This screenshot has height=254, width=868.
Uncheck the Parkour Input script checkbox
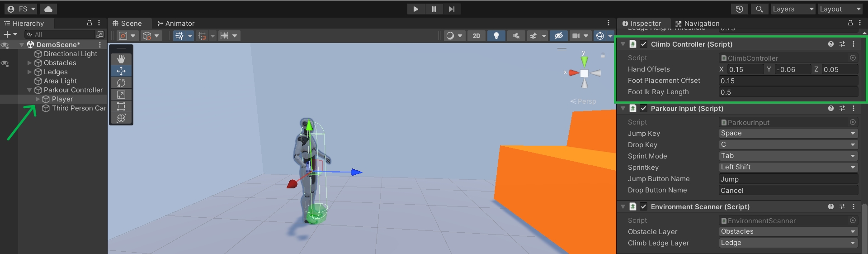click(x=643, y=109)
